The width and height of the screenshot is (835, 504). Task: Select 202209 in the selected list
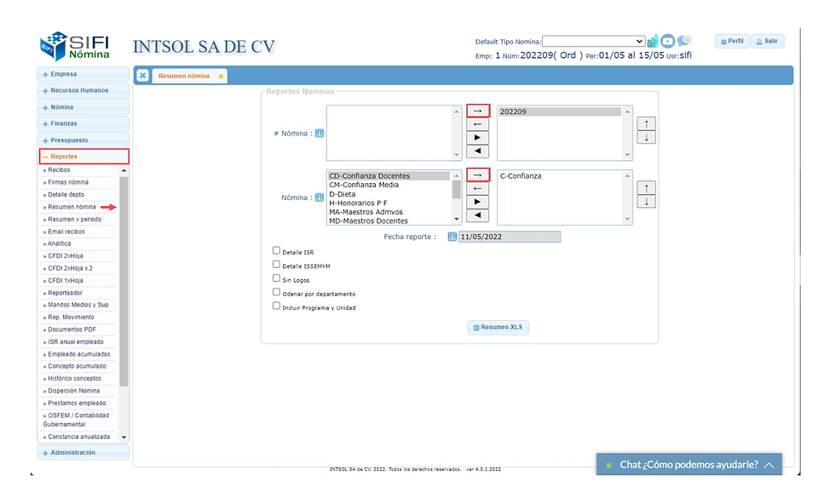pyautogui.click(x=560, y=112)
